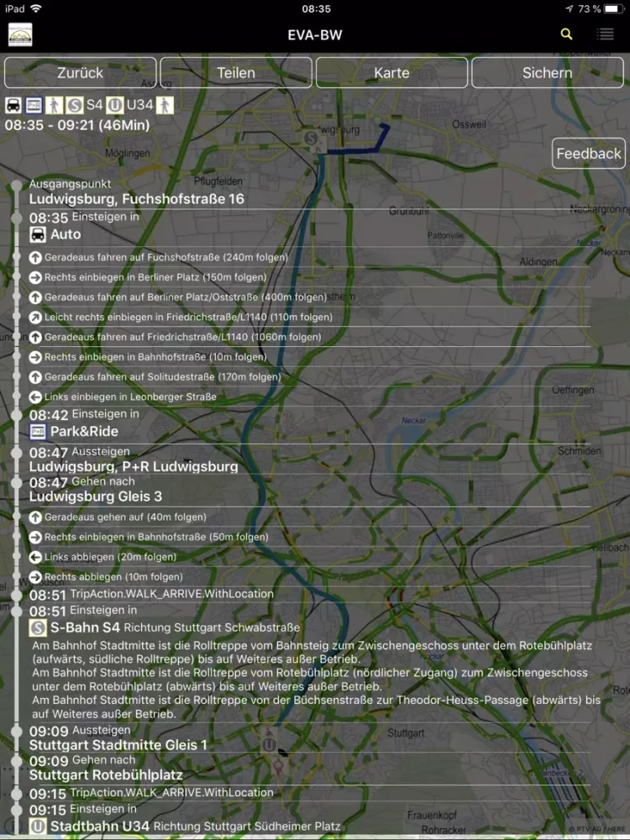
Task: Tap the first walking icon in summary
Action: pos(54,105)
